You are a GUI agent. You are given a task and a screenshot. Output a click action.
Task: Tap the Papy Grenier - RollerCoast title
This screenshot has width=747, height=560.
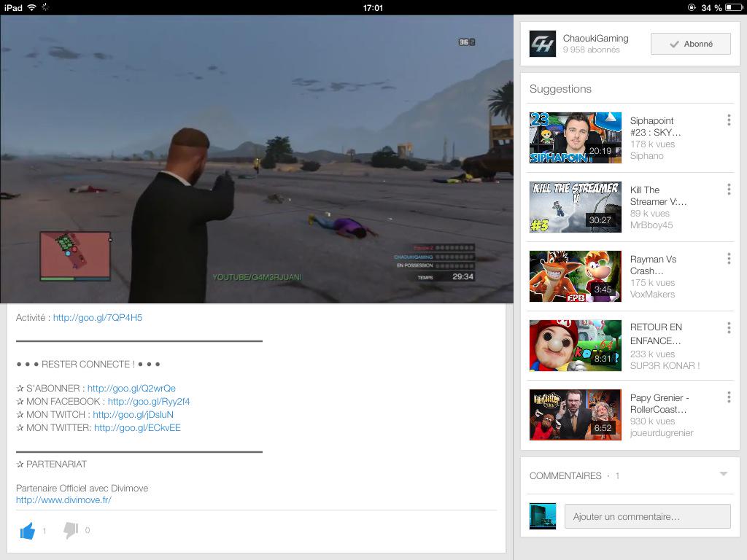pyautogui.click(x=659, y=403)
